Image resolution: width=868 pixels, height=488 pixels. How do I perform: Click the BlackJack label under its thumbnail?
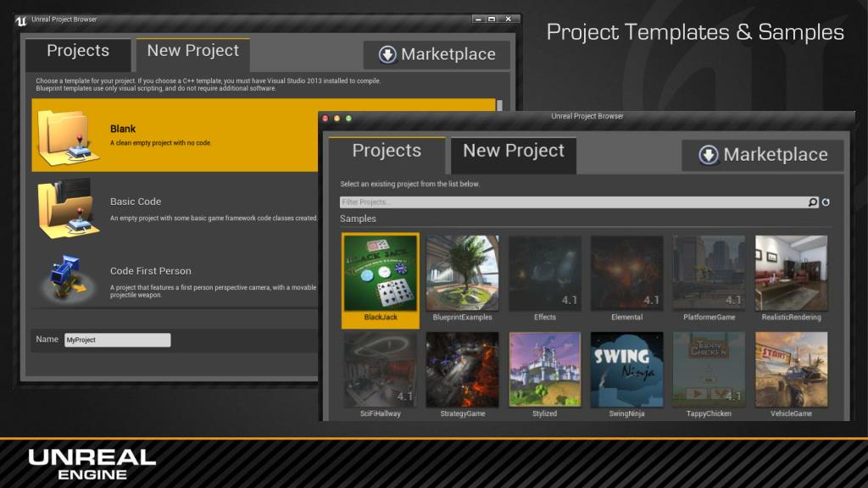[381, 317]
